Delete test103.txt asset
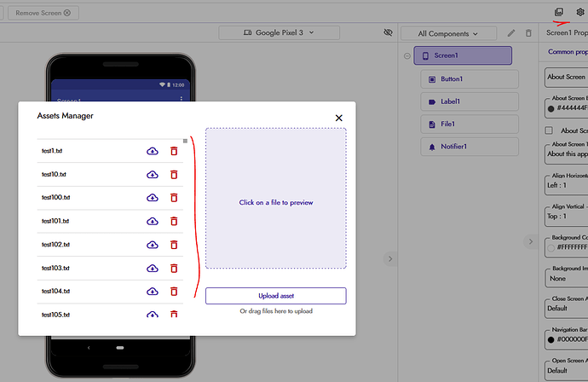This screenshot has width=588, height=382. click(x=174, y=269)
